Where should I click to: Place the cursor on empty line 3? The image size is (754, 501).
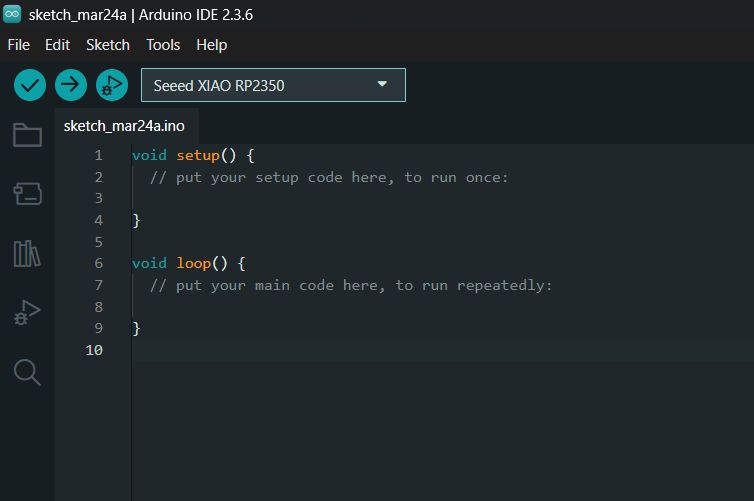pyautogui.click(x=442, y=199)
